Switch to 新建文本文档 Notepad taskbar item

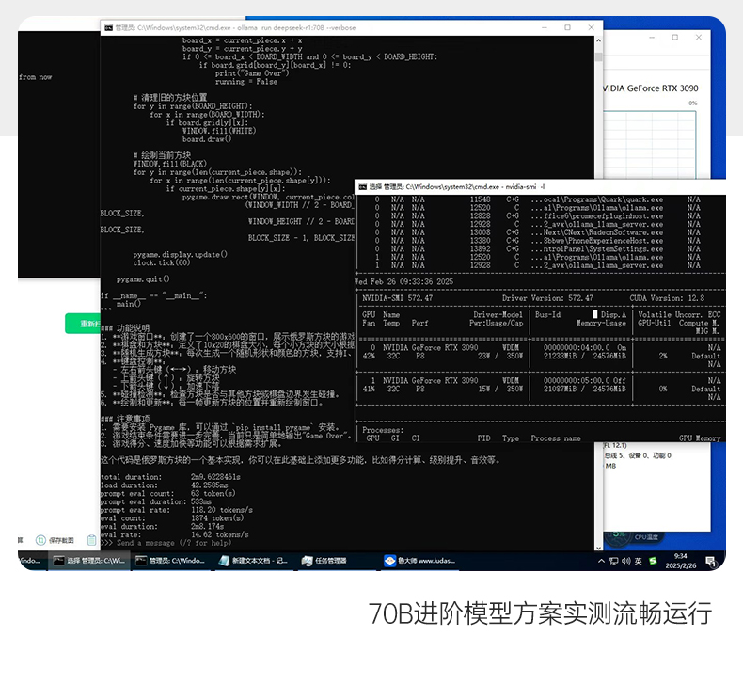tap(253, 560)
